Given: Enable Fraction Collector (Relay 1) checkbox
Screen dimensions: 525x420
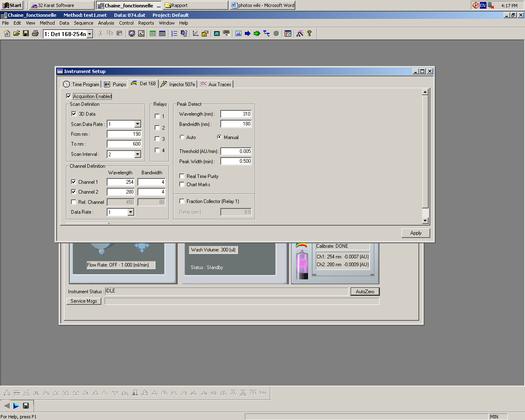Looking at the screenshot, I should [182, 201].
